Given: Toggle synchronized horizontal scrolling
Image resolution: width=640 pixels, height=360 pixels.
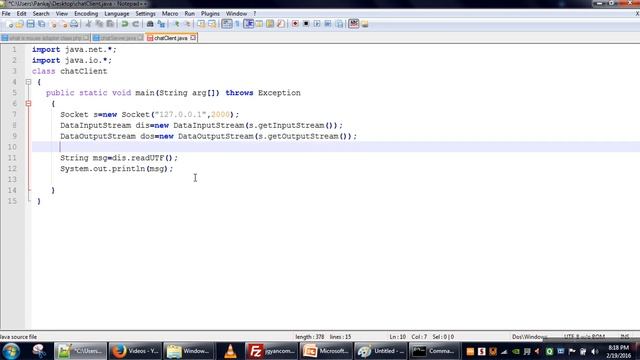Looking at the screenshot, I should [212, 24].
